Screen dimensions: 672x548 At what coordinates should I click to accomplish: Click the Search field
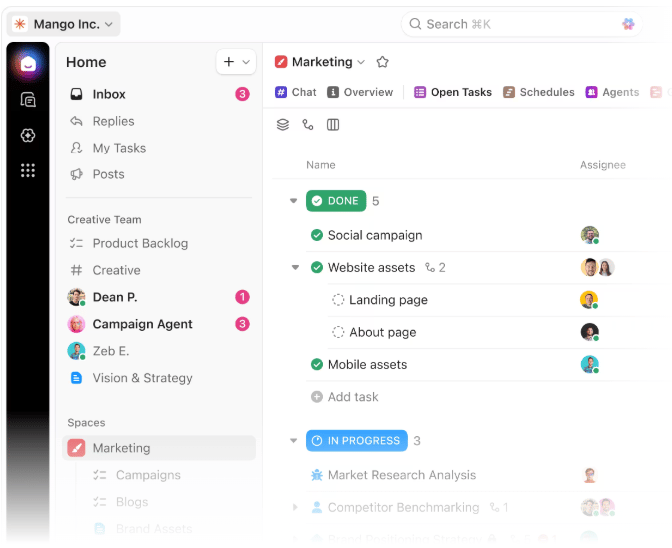pos(521,24)
